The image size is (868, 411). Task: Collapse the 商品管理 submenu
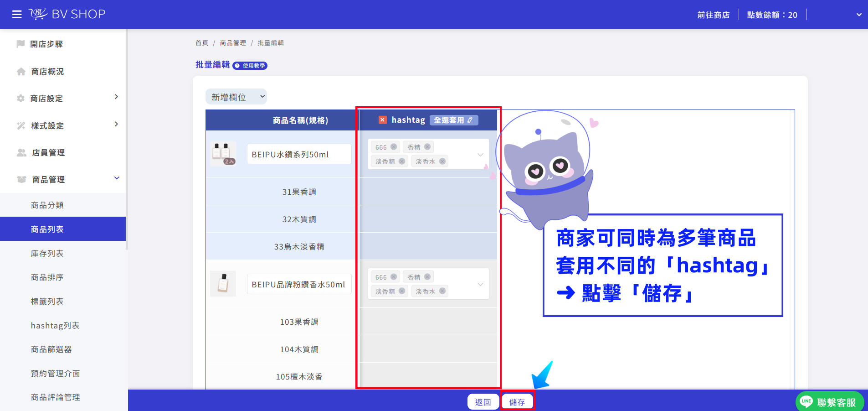click(x=117, y=178)
